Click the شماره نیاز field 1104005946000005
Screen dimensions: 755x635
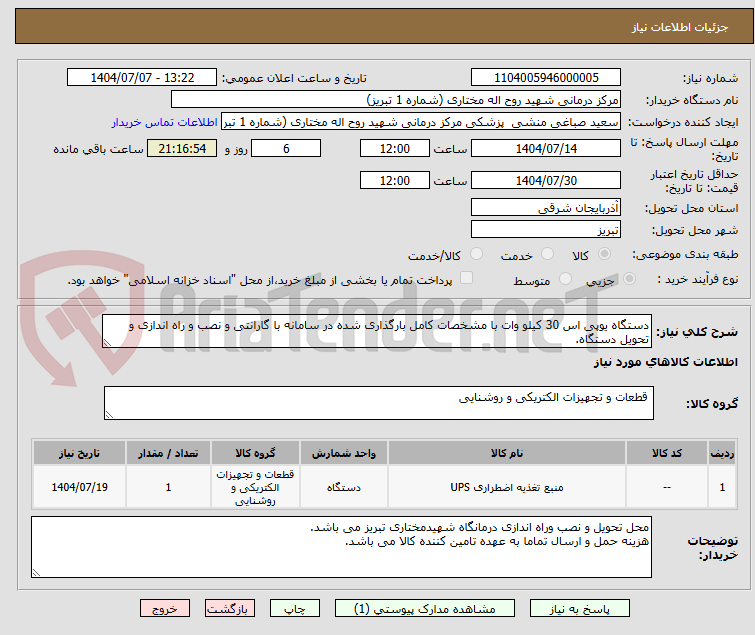coord(546,78)
